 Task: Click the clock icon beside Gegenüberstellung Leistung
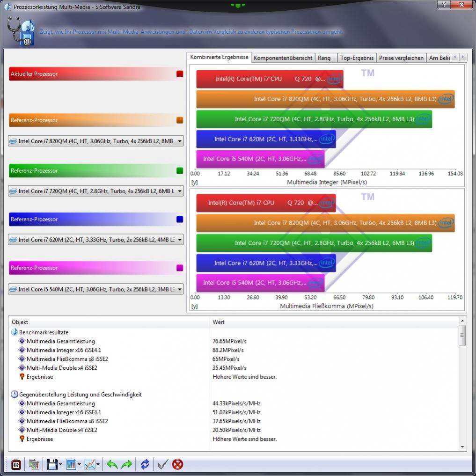tap(14, 395)
